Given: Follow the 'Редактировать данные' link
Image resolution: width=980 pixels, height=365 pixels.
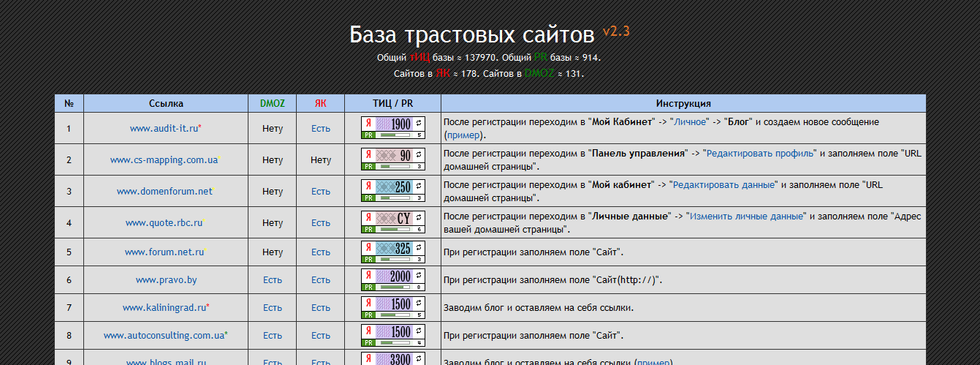Looking at the screenshot, I should point(723,185).
